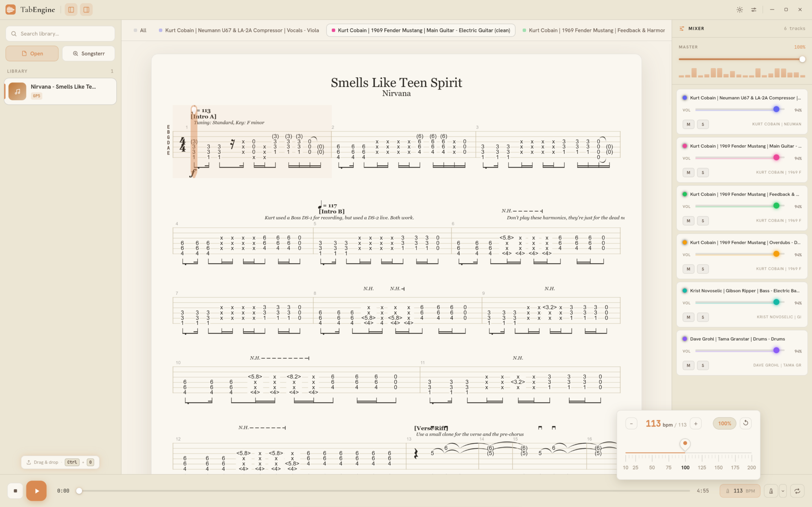The height and width of the screenshot is (507, 812).
Task: Click the search magnifier icon in library
Action: click(x=14, y=34)
